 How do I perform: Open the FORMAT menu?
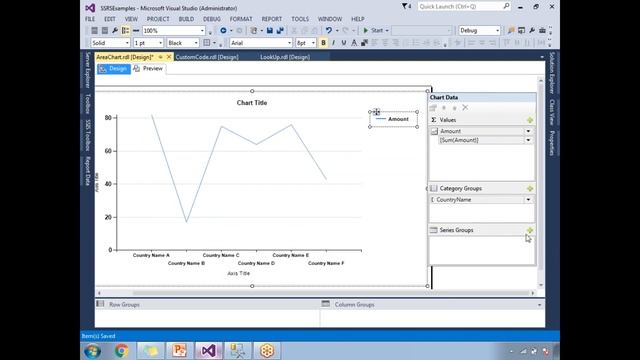[x=241, y=19]
